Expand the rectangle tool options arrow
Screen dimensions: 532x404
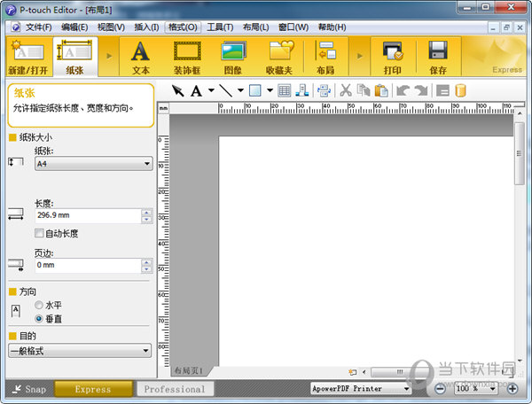coord(270,90)
